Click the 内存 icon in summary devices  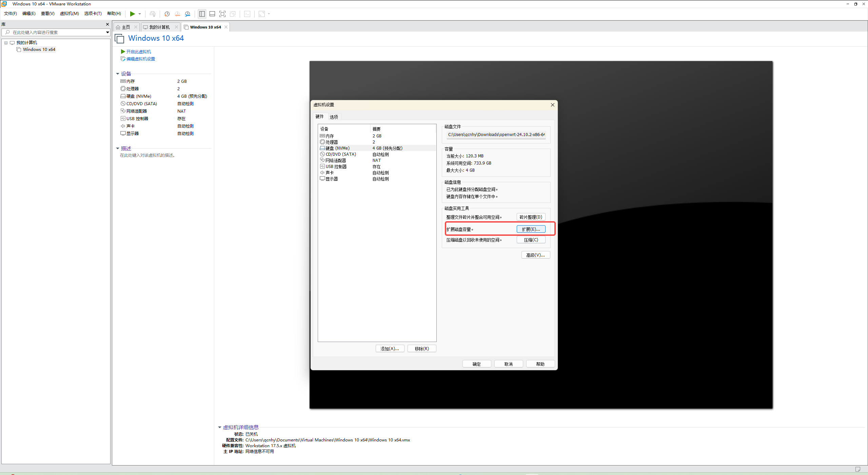click(x=123, y=81)
